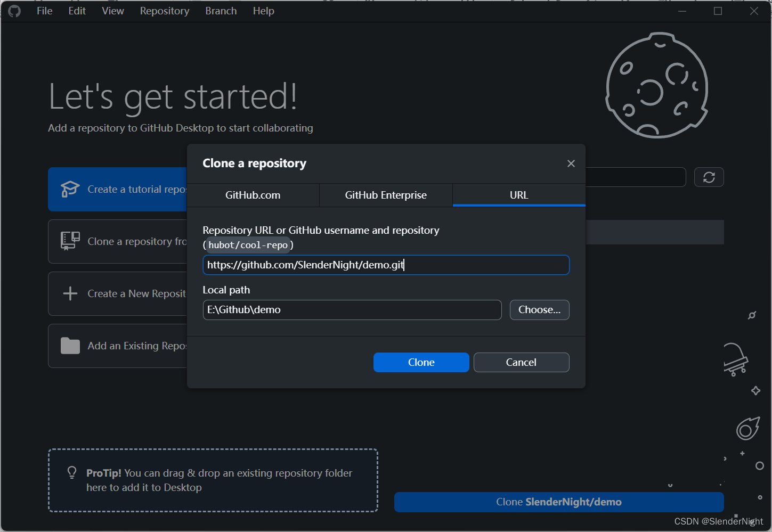This screenshot has width=772, height=532.
Task: Minimize the GitHub Desktop window
Action: click(682, 11)
